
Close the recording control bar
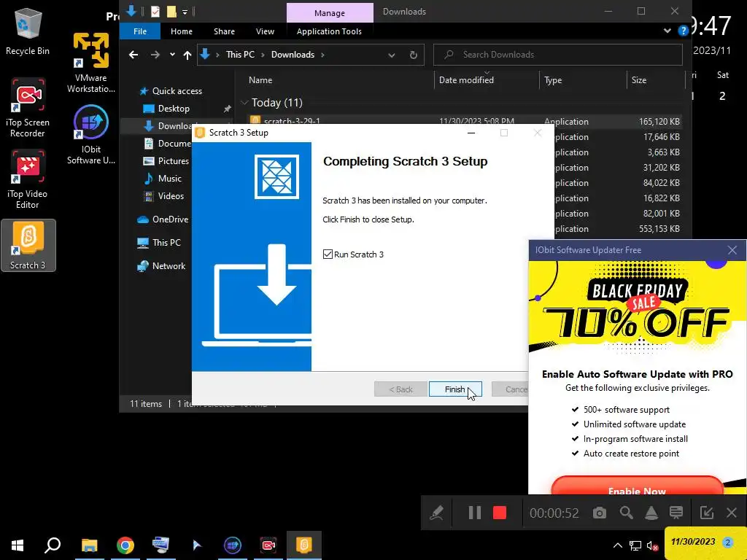pyautogui.click(x=732, y=513)
